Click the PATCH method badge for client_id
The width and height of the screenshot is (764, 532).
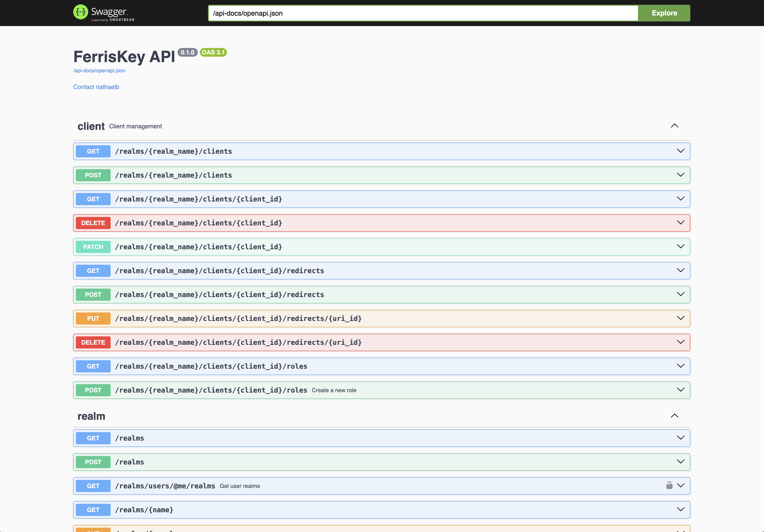click(x=93, y=247)
